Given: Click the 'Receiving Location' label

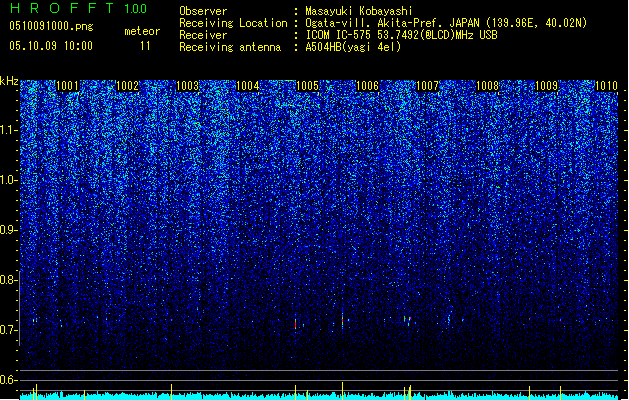Looking at the screenshot, I should pyautogui.click(x=233, y=23).
